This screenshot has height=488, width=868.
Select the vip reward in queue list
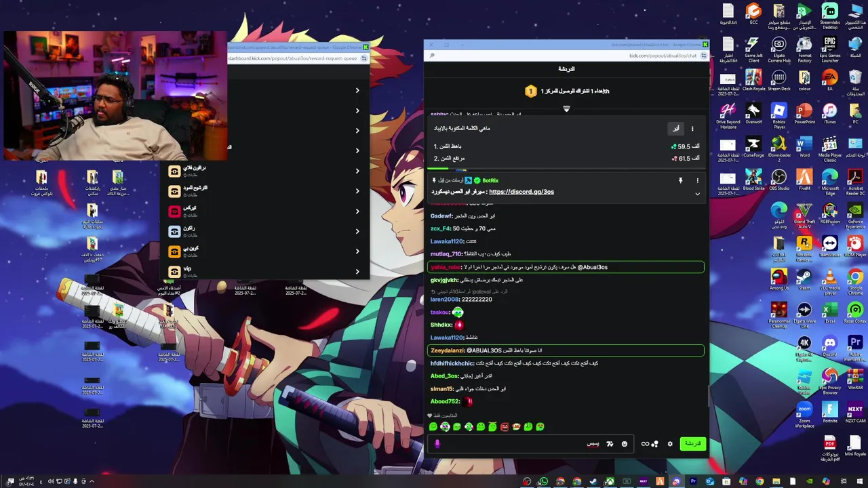(x=264, y=272)
